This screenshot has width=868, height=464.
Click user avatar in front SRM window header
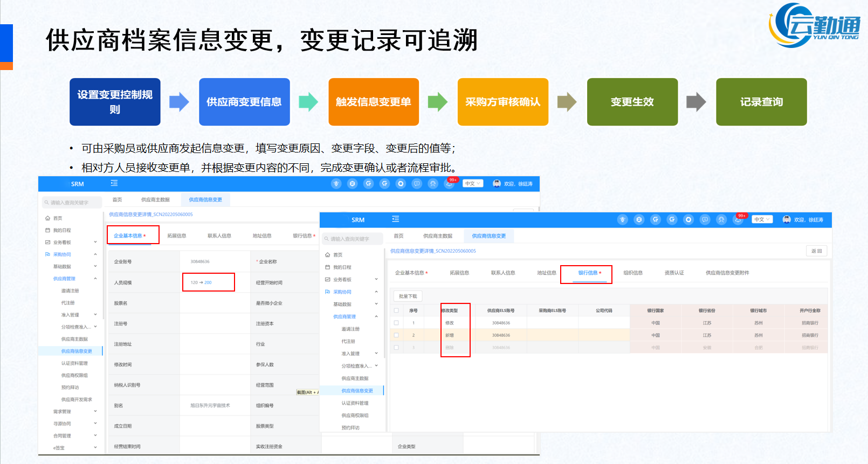coord(787,219)
